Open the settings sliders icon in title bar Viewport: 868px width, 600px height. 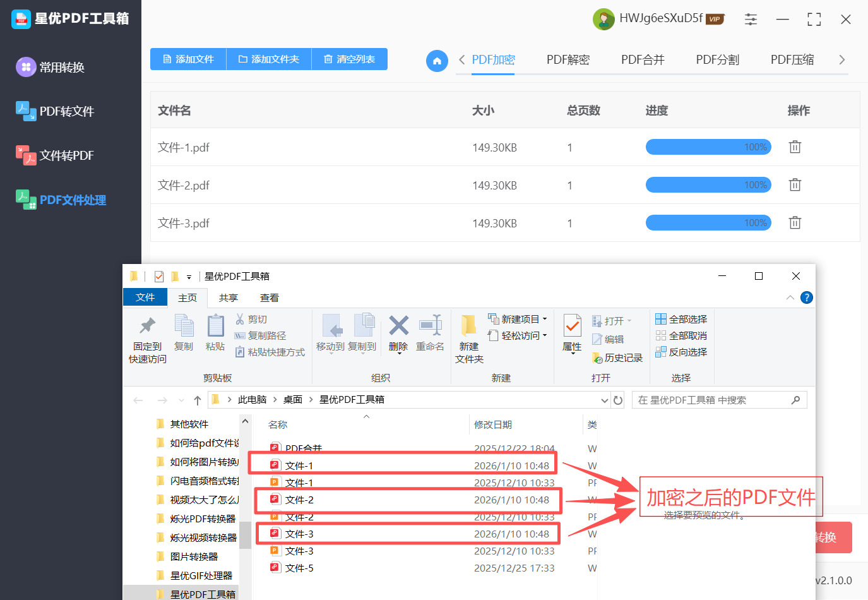751,20
